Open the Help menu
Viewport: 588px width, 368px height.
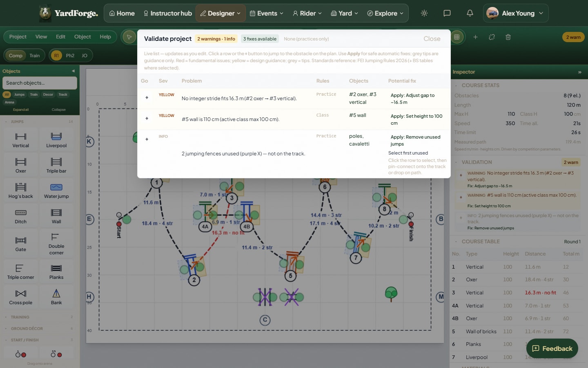click(x=105, y=37)
